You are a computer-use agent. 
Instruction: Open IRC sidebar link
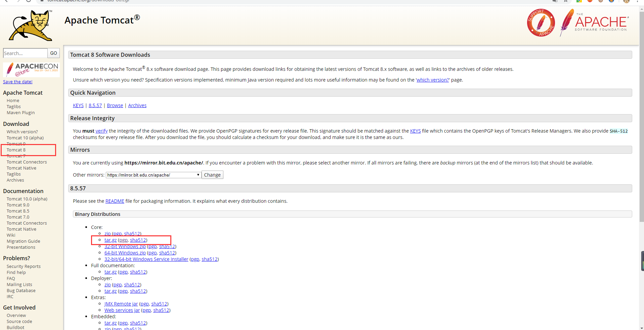point(10,296)
